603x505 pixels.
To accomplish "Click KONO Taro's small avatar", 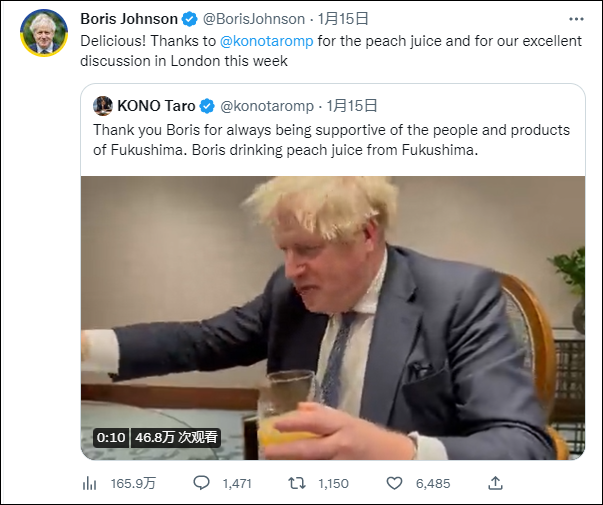I will click(102, 105).
